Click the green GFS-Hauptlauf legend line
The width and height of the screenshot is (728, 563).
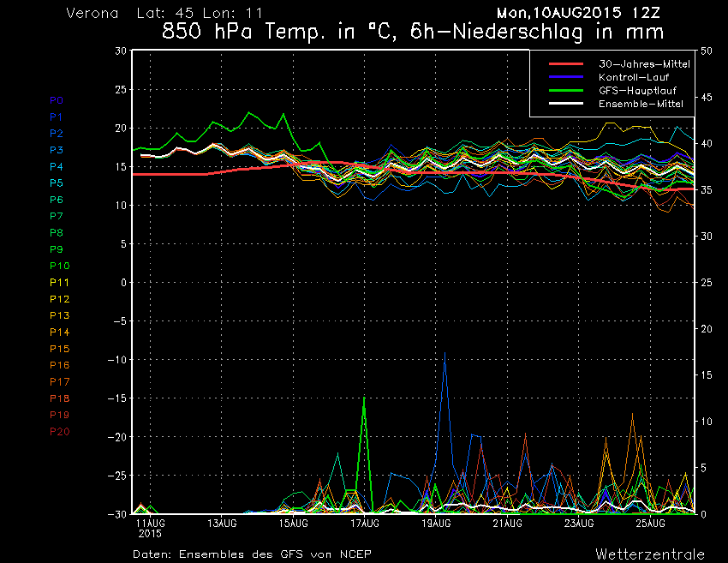566,90
